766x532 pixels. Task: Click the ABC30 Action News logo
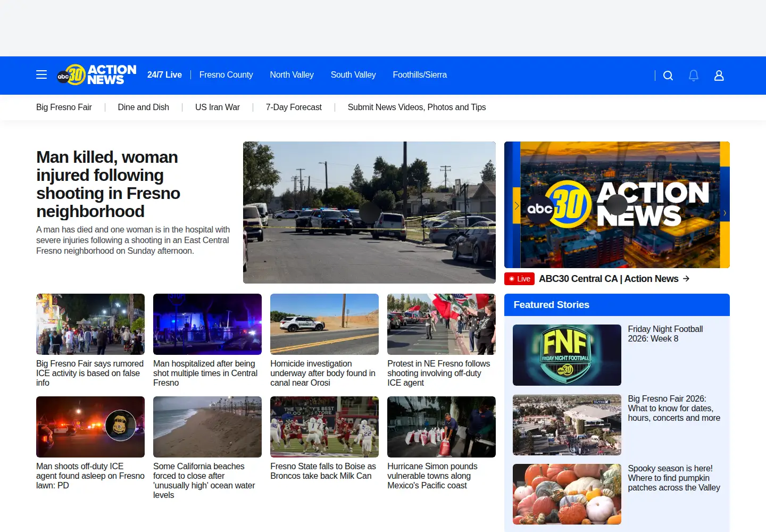click(x=97, y=75)
